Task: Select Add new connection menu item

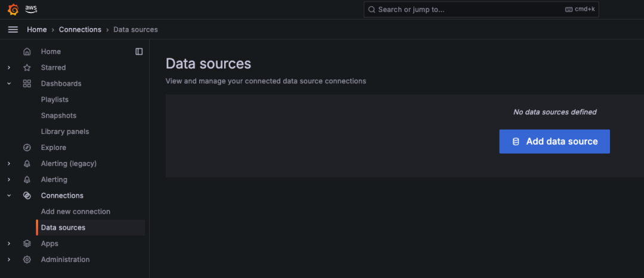Action: (76, 211)
